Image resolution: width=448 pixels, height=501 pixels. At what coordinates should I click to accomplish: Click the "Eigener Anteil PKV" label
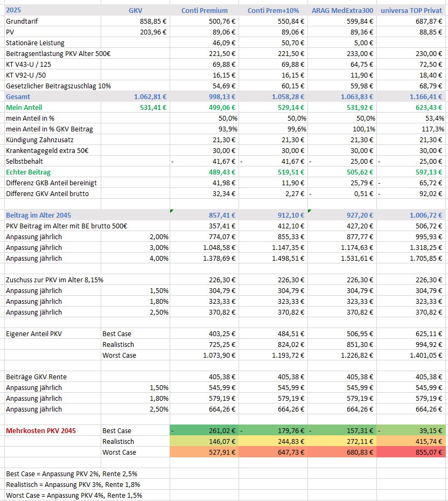[34, 333]
